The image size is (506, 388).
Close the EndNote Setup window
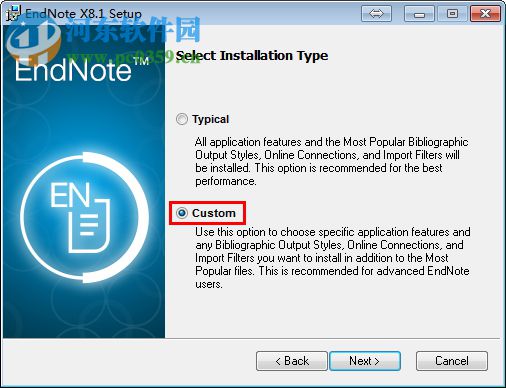tap(485, 14)
